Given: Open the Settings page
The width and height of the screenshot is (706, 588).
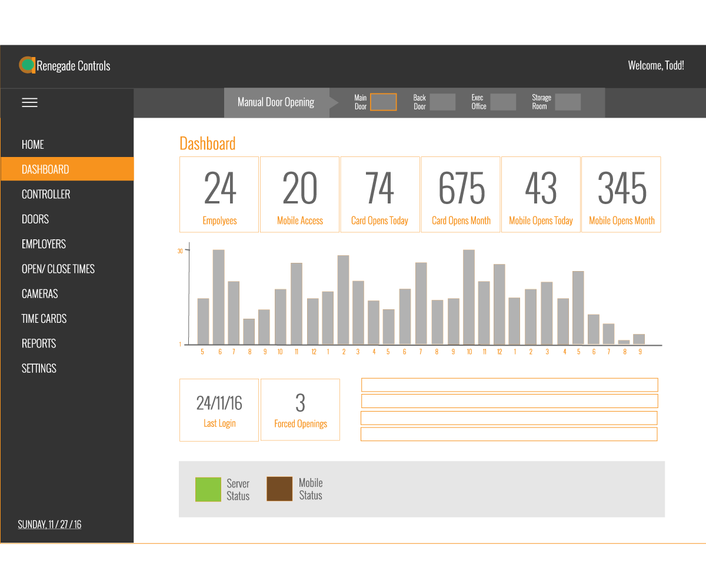Looking at the screenshot, I should pos(39,368).
